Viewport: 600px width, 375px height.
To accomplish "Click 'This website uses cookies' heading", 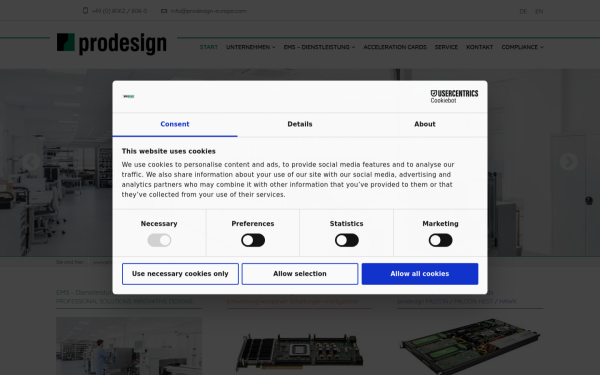I will [x=169, y=151].
